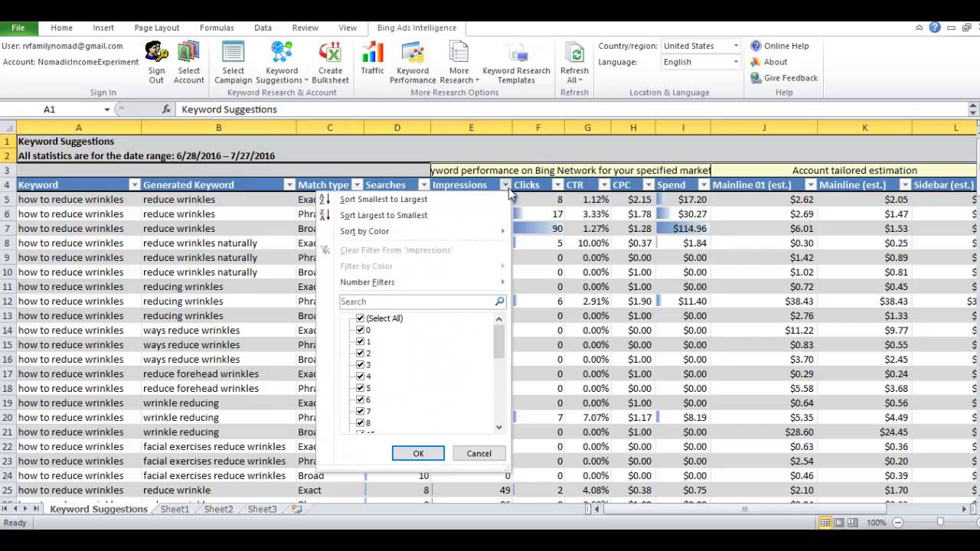Switch to the Page Layout ribbon tab
980x551 pixels.
click(157, 28)
